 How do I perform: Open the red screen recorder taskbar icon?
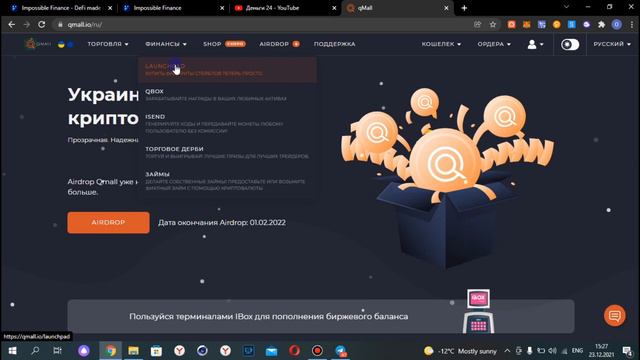pyautogui.click(x=317, y=351)
